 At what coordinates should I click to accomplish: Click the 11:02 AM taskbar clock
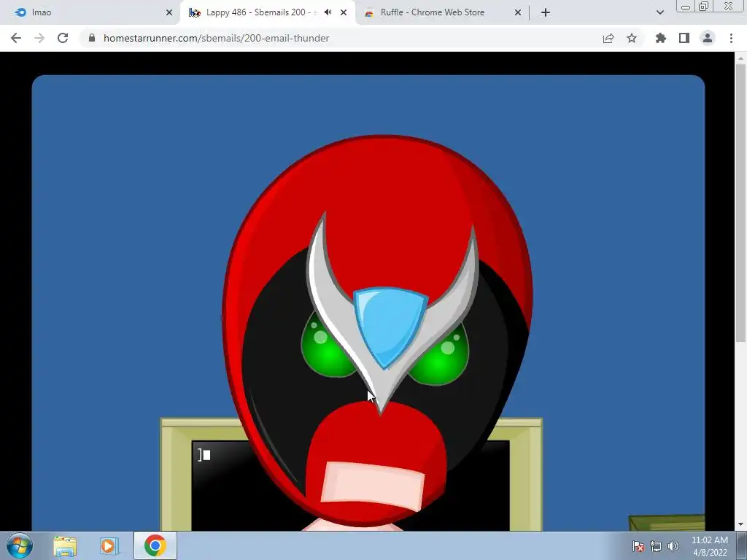click(x=709, y=546)
